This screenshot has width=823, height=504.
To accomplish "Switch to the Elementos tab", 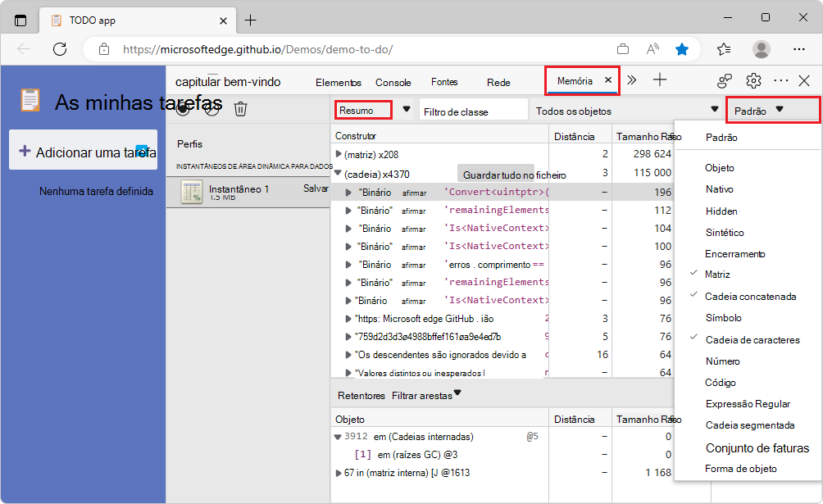I will click(x=338, y=83).
